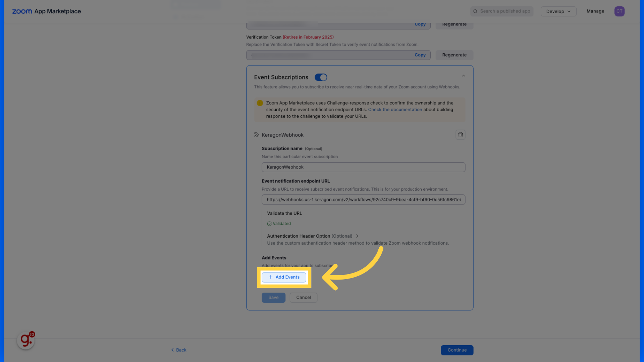The image size is (644, 362).
Task: Delete the KeragonWebhook subscription via trash icon
Action: [x=461, y=135]
